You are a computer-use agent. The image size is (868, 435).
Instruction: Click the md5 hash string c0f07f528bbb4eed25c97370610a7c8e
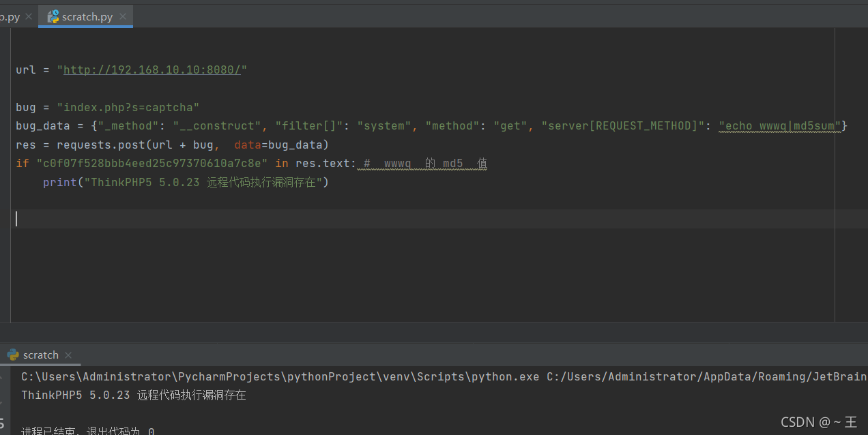point(152,163)
